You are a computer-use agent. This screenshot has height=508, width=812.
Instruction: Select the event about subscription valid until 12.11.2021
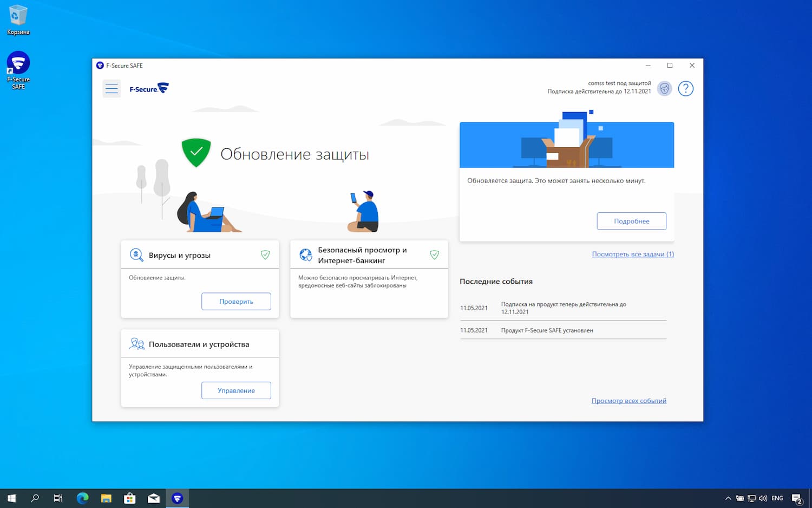(563, 308)
